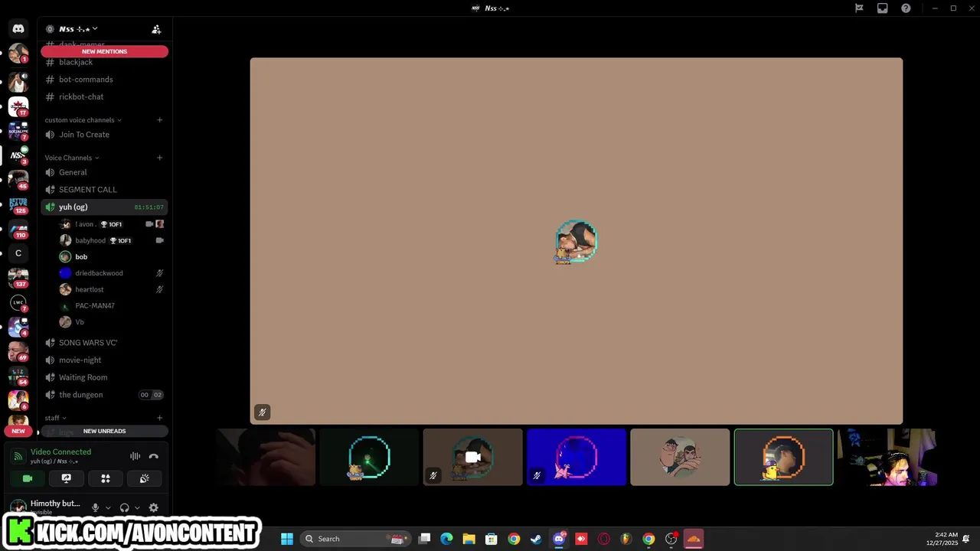Share your screen button
The image size is (980, 551).
point(66,478)
